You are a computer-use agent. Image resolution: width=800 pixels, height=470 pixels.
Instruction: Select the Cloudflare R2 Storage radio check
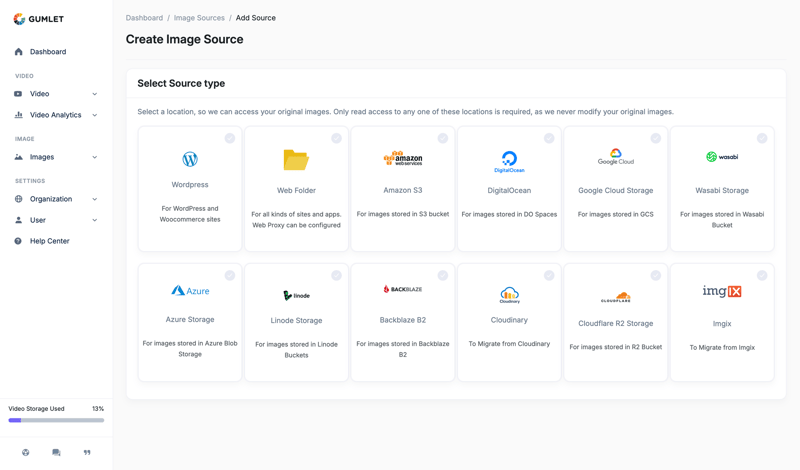point(656,276)
